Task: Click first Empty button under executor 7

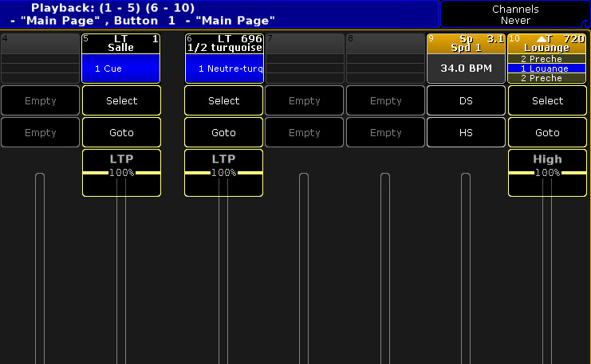Action: pyautogui.click(x=304, y=101)
